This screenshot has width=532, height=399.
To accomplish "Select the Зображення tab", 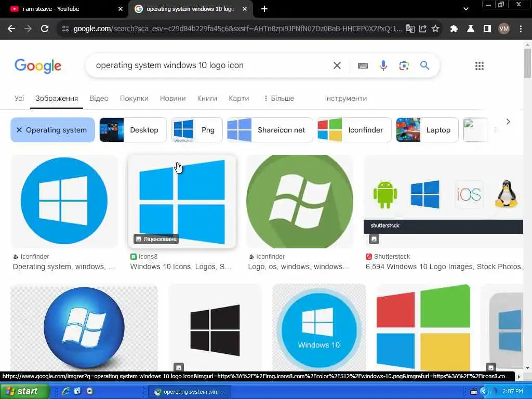I will 57,98.
